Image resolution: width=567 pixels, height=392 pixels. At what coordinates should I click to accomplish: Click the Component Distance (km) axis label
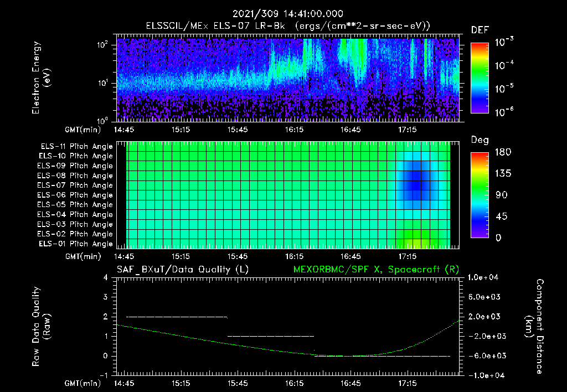coord(534,327)
